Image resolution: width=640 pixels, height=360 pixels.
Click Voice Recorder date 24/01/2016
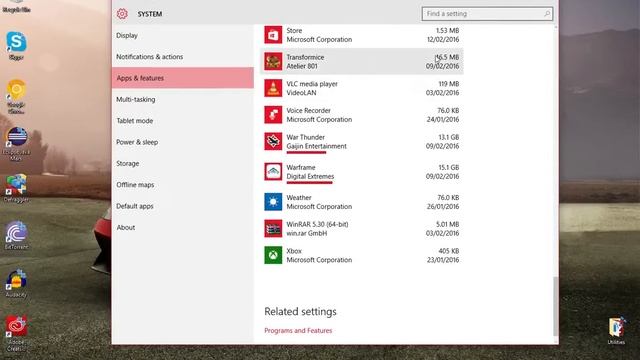(x=443, y=120)
